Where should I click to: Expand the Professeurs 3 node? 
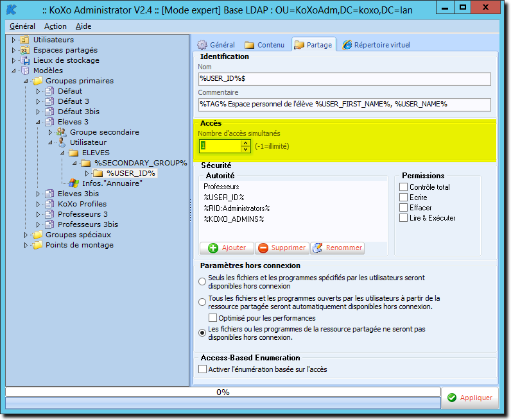coord(39,214)
